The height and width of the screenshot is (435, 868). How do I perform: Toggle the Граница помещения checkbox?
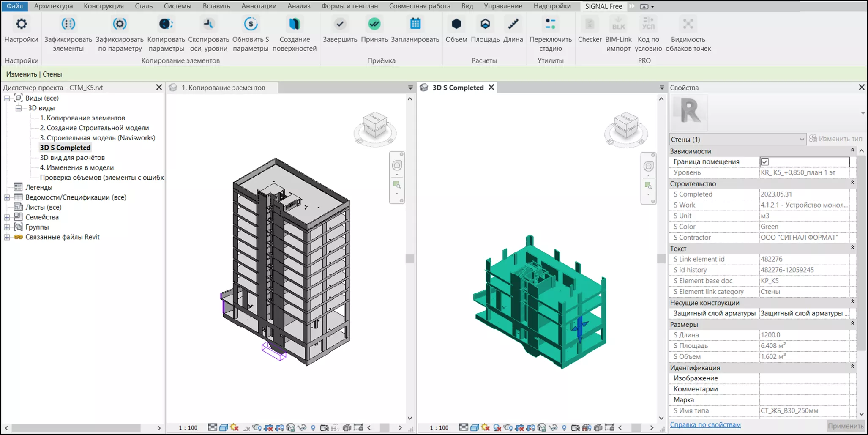tap(765, 162)
